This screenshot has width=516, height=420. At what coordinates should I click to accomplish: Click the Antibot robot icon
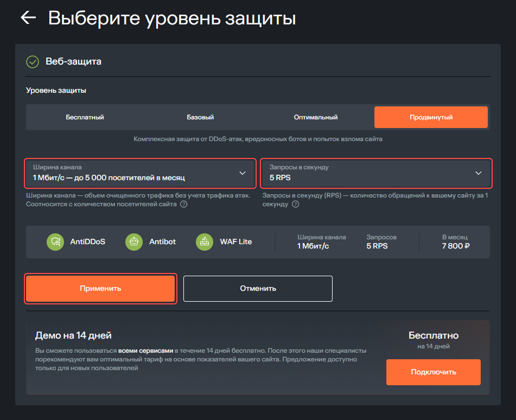point(134,241)
